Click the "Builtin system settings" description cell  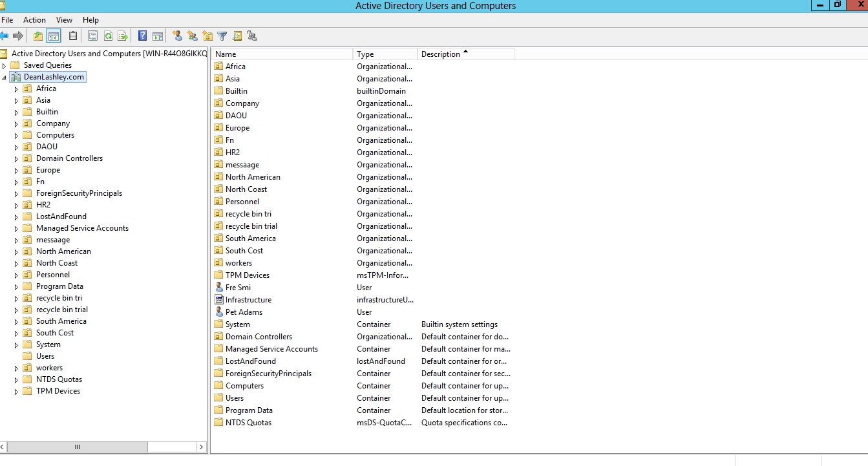pos(460,324)
